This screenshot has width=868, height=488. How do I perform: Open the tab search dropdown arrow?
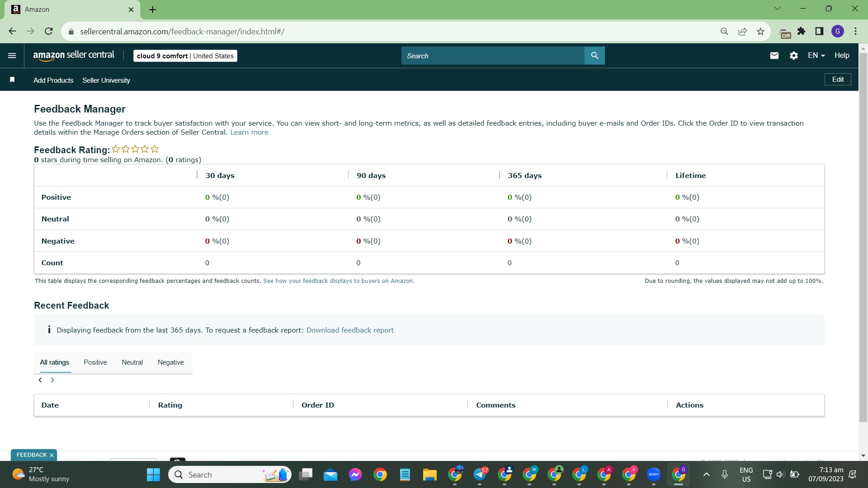[777, 9]
